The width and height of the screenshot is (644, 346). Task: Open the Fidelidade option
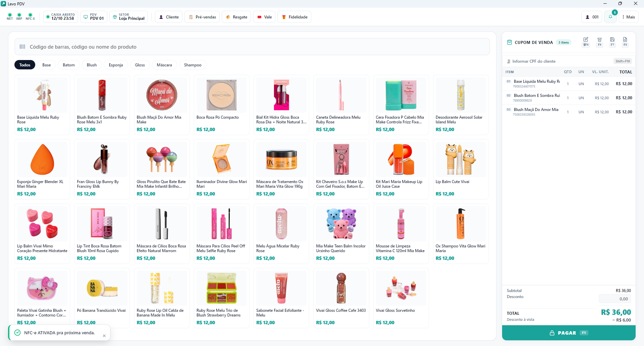294,17
